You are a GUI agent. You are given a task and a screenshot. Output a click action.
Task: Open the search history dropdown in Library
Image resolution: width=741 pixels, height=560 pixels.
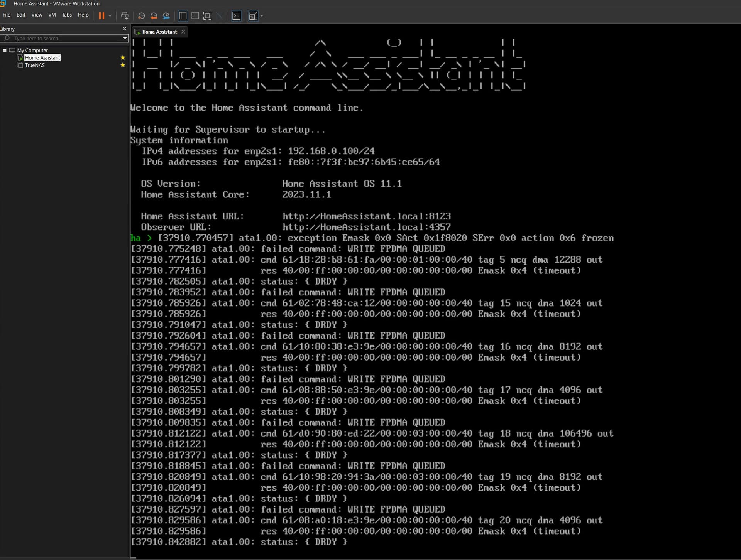pos(124,38)
